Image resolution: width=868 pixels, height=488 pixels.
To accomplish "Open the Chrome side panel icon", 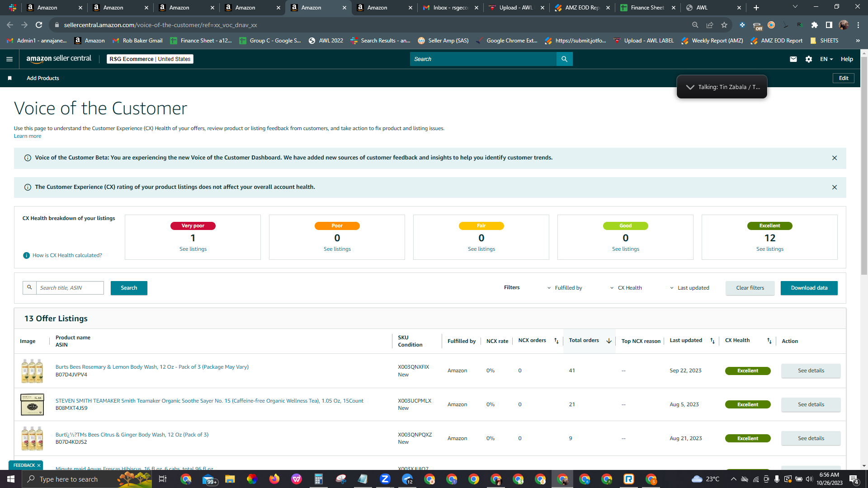I will (829, 25).
